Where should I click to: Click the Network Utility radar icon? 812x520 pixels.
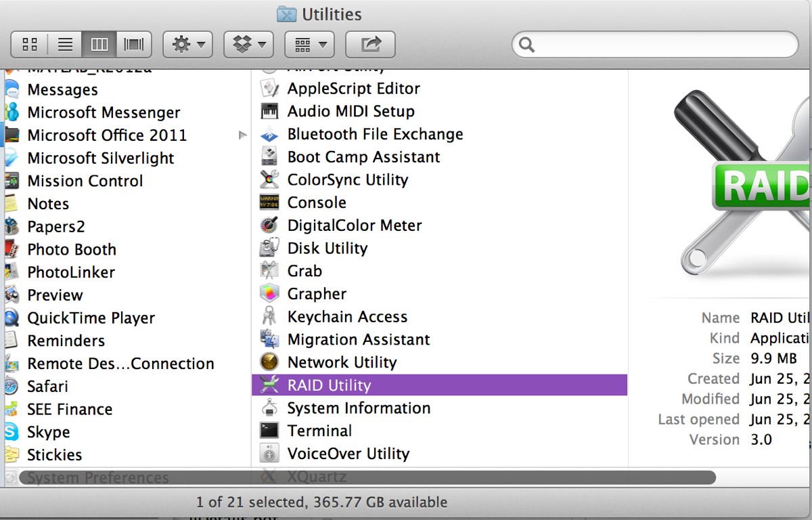pyautogui.click(x=269, y=362)
